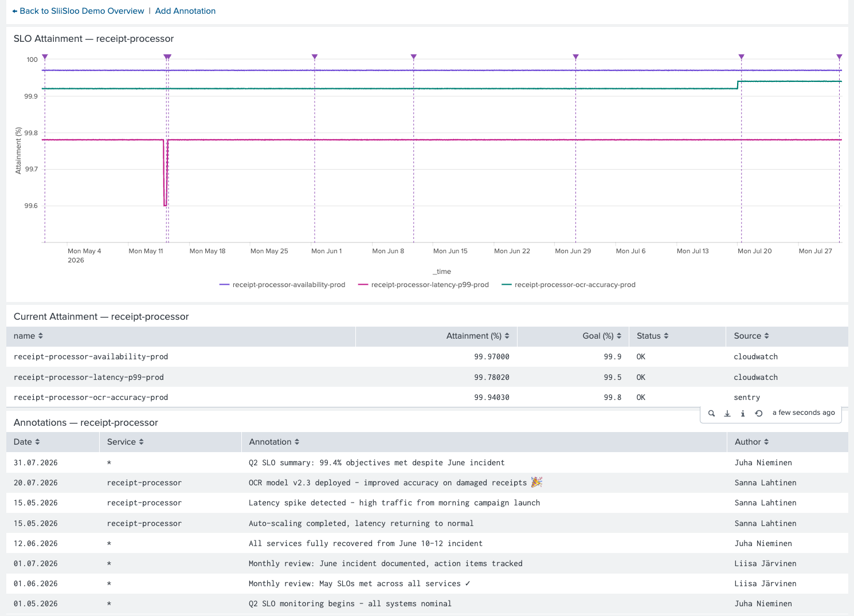854x616 pixels.
Task: Click the 'All services fully recovered' annotation
Action: [x=366, y=543]
